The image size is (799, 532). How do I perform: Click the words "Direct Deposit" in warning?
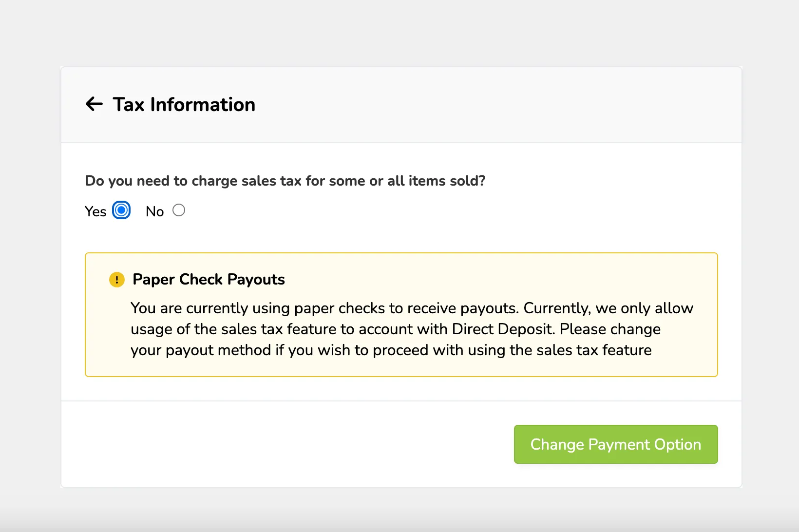coord(503,329)
